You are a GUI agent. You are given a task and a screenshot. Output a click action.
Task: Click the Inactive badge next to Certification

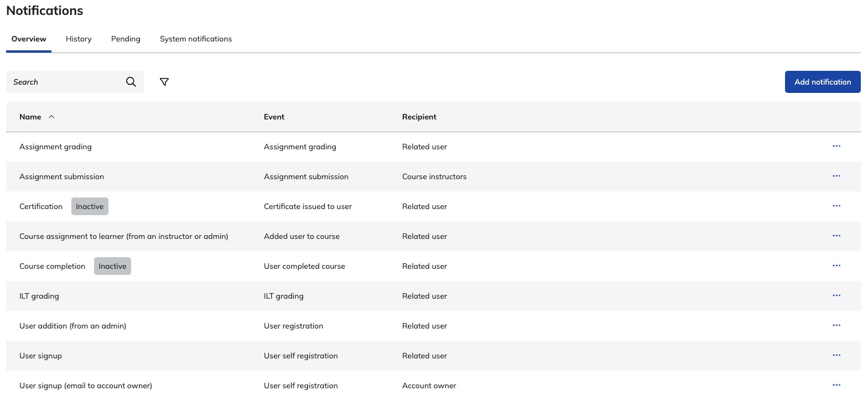pos(90,206)
